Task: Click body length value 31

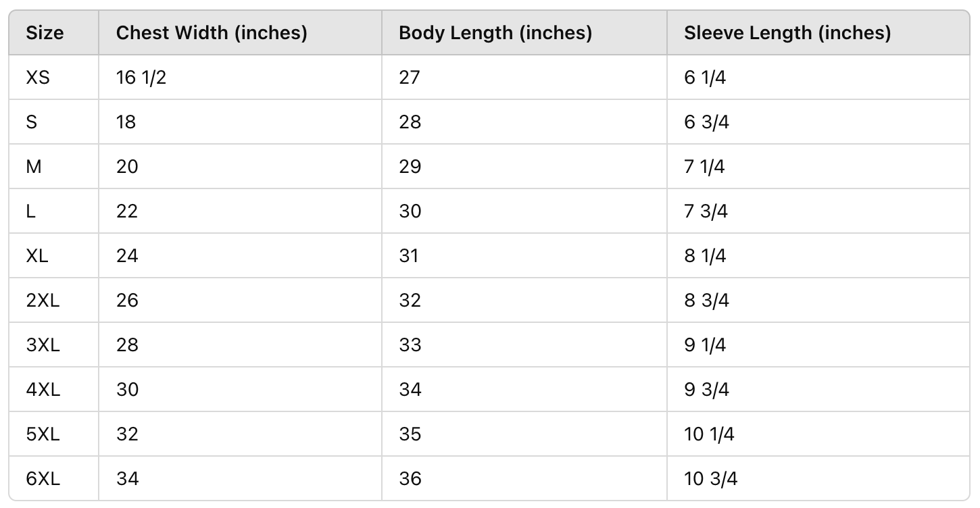Action: [x=409, y=256]
